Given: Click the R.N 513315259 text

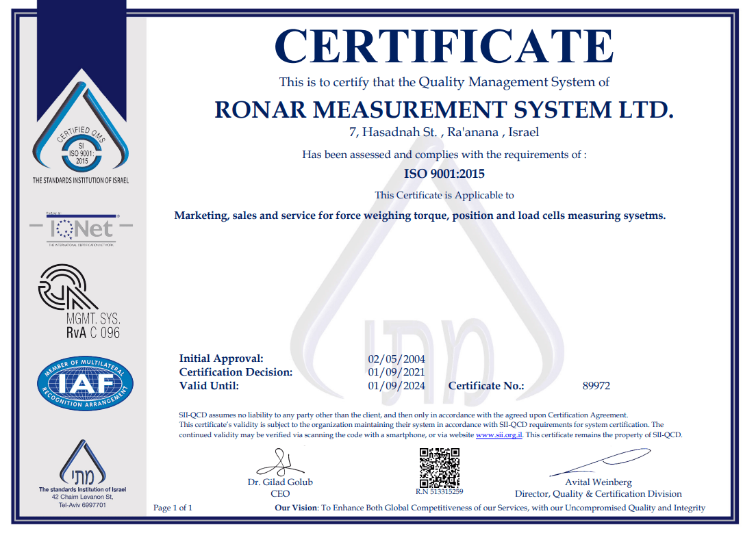Looking at the screenshot, I should pos(439,491).
